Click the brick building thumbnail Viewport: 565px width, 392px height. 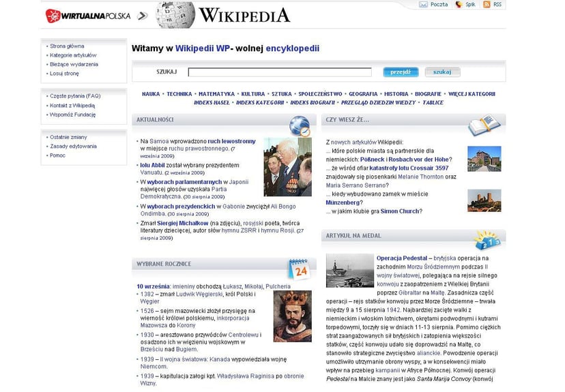(x=484, y=159)
